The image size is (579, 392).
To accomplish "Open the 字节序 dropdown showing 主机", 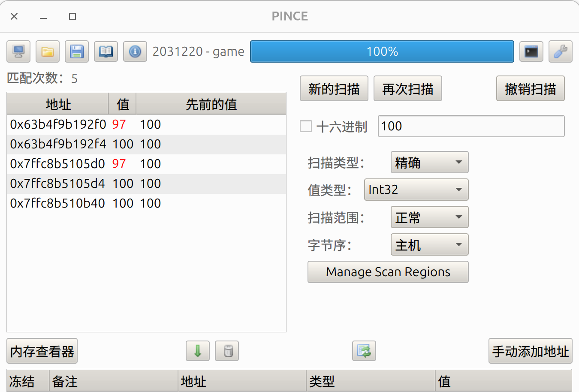I will [429, 245].
